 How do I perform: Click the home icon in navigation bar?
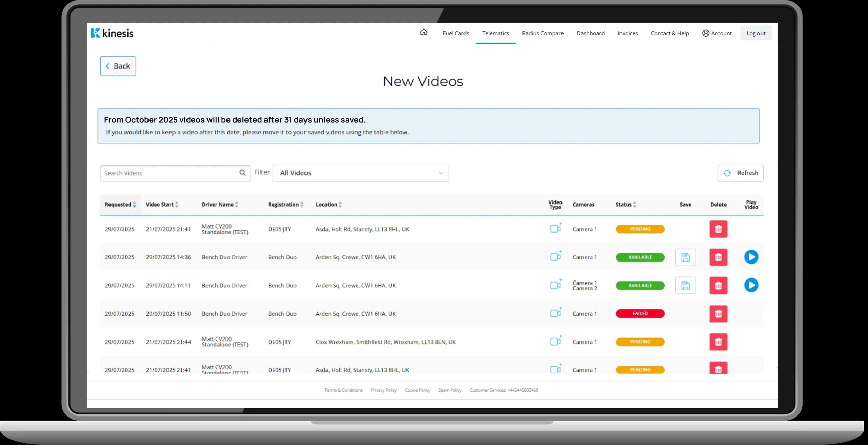423,32
